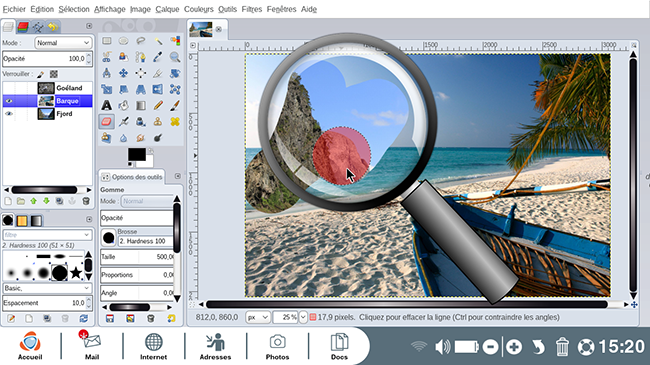This screenshot has width=650, height=365.
Task: Select the Free Select lasso tool
Action: tap(141, 41)
